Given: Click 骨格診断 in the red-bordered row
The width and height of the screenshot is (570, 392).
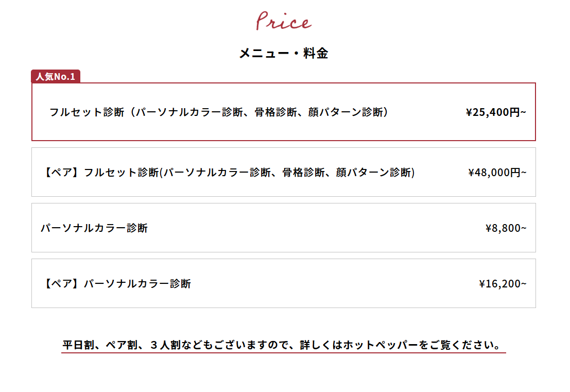Looking at the screenshot, I should pos(275,112).
